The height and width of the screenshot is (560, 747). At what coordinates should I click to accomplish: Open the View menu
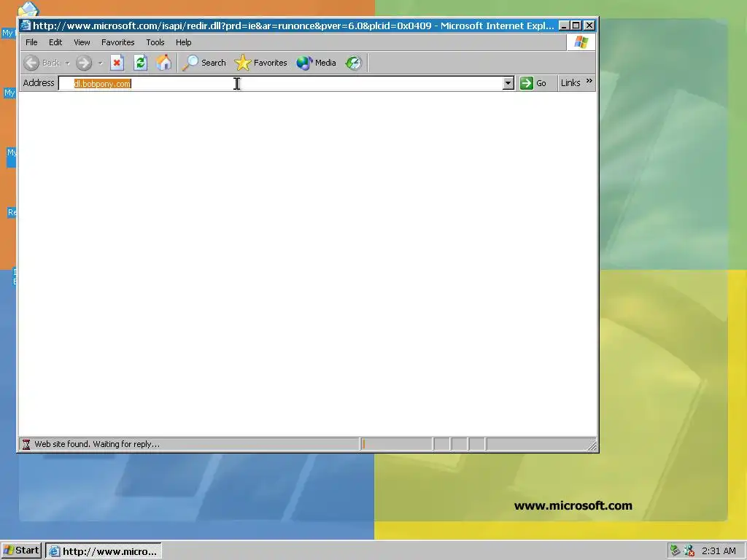coord(82,42)
